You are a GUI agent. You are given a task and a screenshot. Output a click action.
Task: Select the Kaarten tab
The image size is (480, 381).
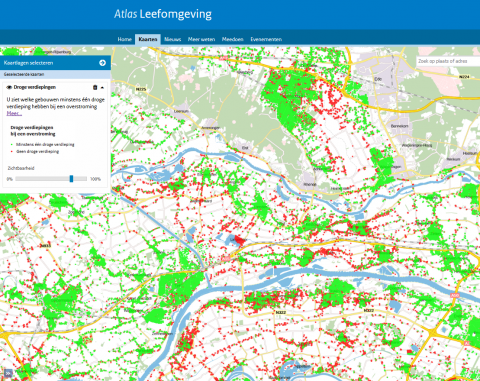[148, 39]
